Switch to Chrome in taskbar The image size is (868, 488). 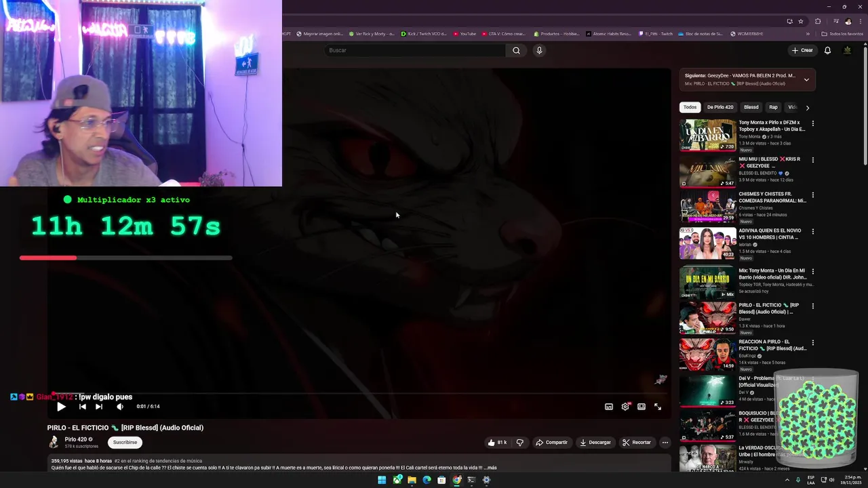coord(457,480)
